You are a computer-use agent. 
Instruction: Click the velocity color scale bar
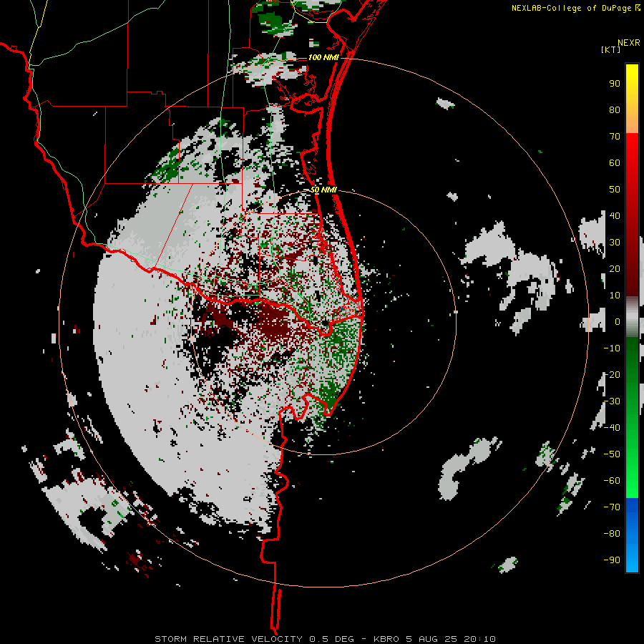click(x=632, y=318)
